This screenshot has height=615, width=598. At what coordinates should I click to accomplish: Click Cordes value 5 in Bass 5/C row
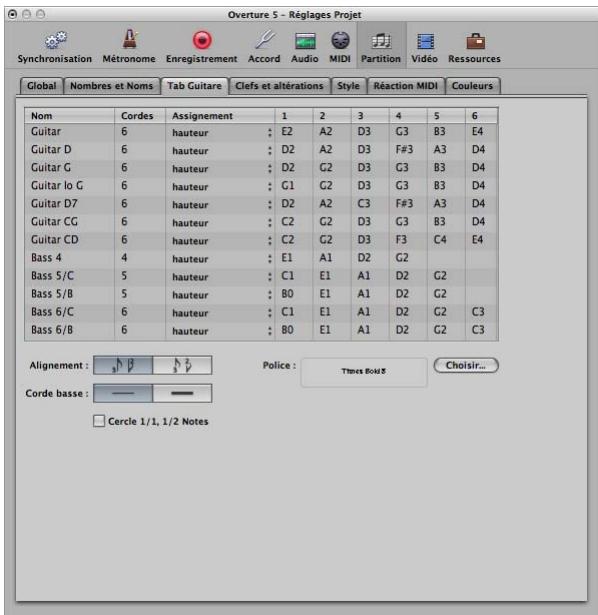click(x=124, y=276)
